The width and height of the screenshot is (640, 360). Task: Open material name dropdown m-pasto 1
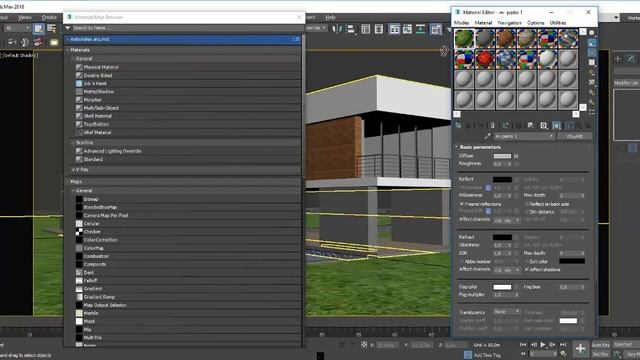tap(524, 136)
